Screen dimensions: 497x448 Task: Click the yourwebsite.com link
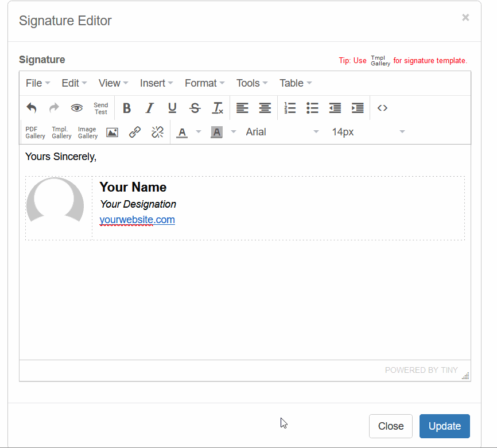[x=137, y=220]
